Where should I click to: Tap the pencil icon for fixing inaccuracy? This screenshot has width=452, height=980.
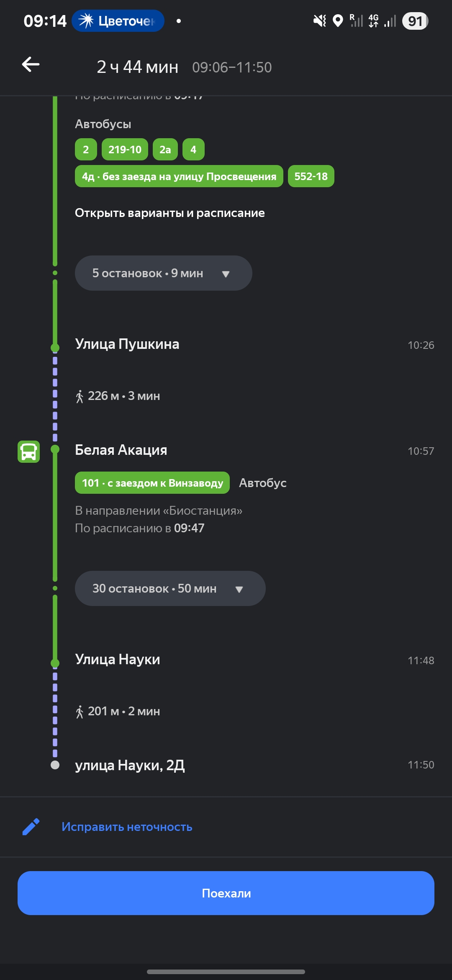click(31, 827)
